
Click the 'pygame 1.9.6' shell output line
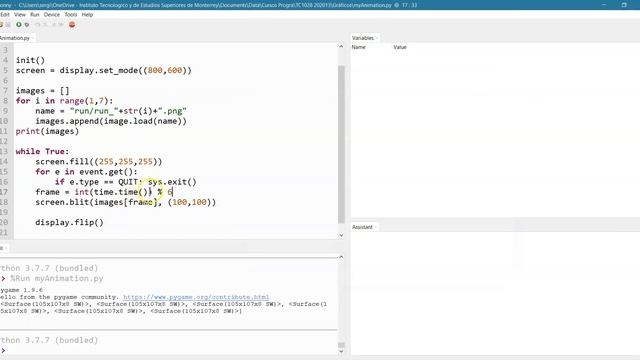click(x=21, y=290)
